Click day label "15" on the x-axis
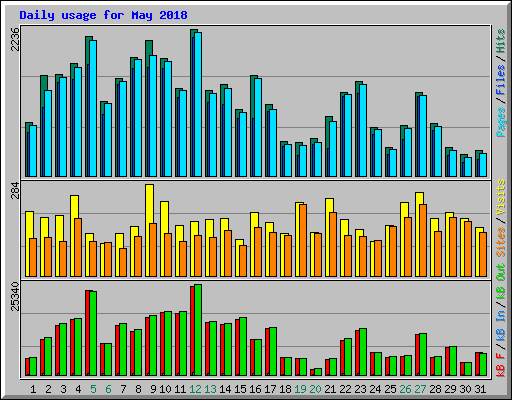 point(240,389)
